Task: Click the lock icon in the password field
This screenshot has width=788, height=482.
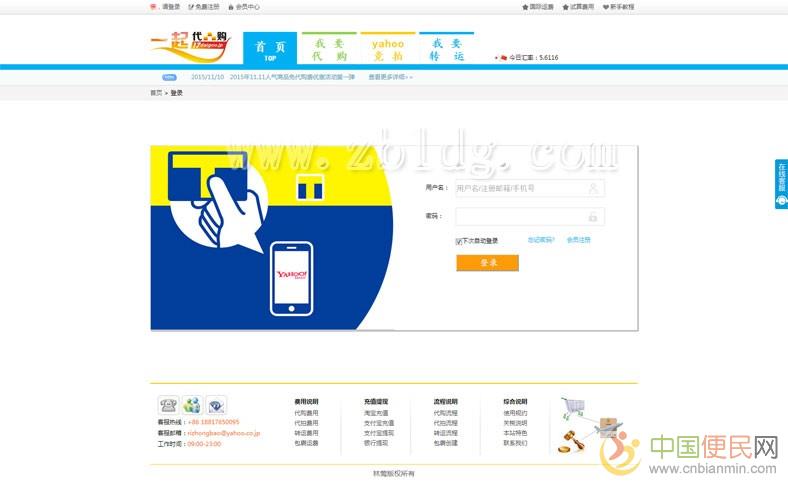Action: 593,216
